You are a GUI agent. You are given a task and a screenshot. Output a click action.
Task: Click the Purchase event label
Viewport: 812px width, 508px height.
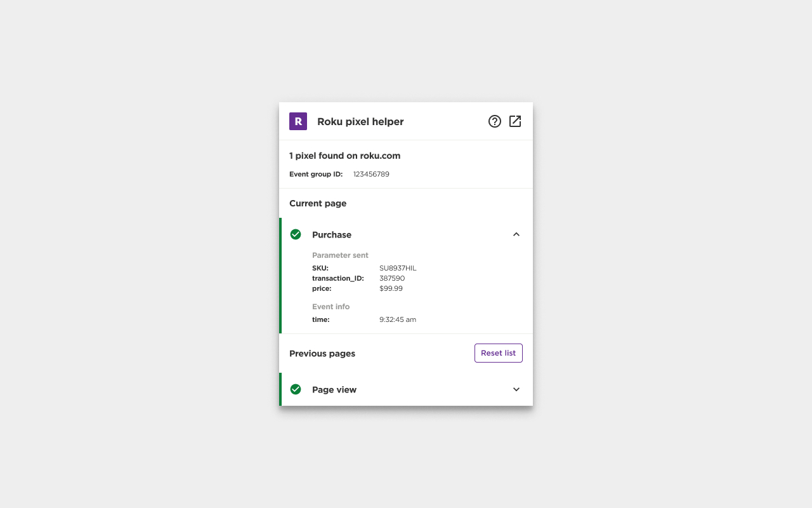click(x=332, y=234)
